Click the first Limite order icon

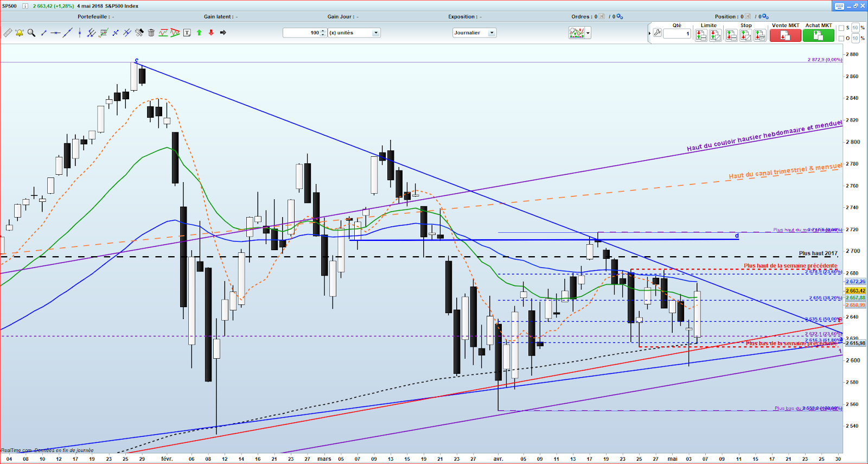coord(701,35)
